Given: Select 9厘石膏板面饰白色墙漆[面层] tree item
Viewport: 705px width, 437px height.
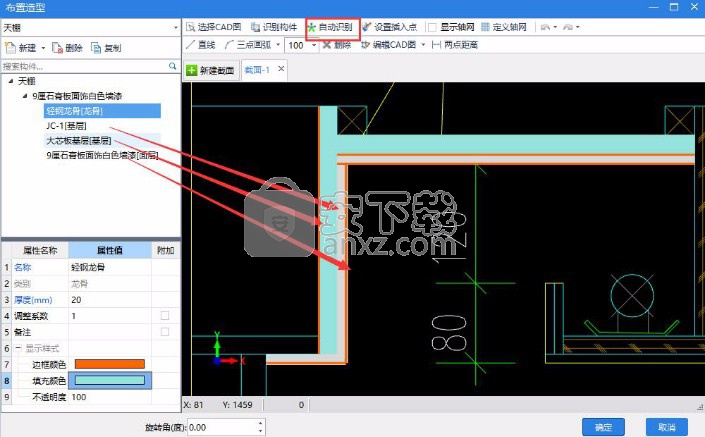Looking at the screenshot, I should [x=102, y=156].
